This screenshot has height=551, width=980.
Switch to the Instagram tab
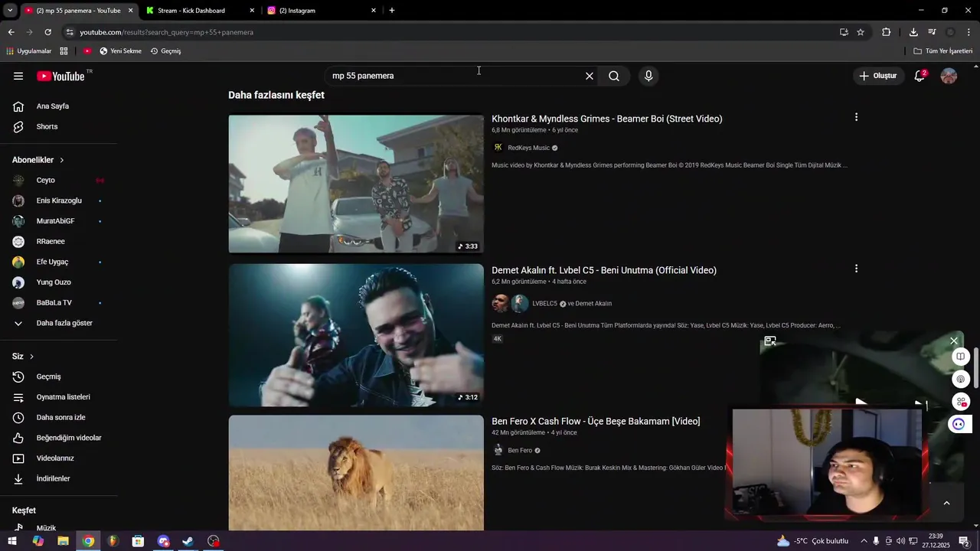tap(297, 11)
